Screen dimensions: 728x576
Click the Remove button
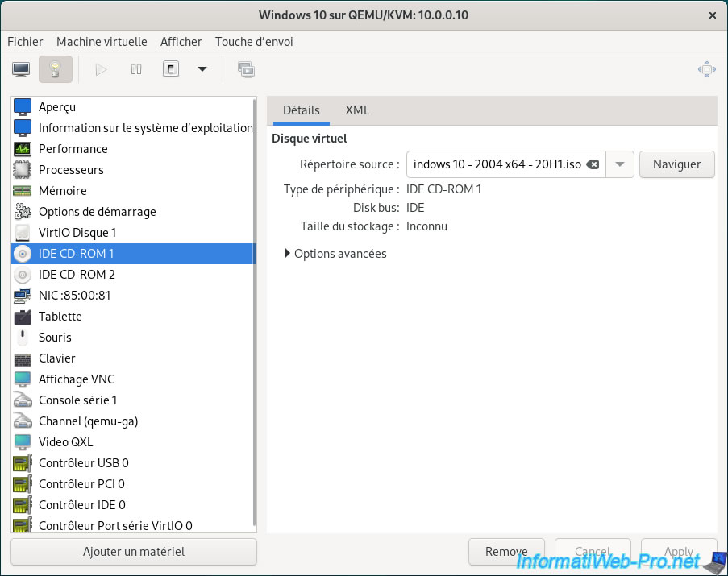pyautogui.click(x=506, y=551)
